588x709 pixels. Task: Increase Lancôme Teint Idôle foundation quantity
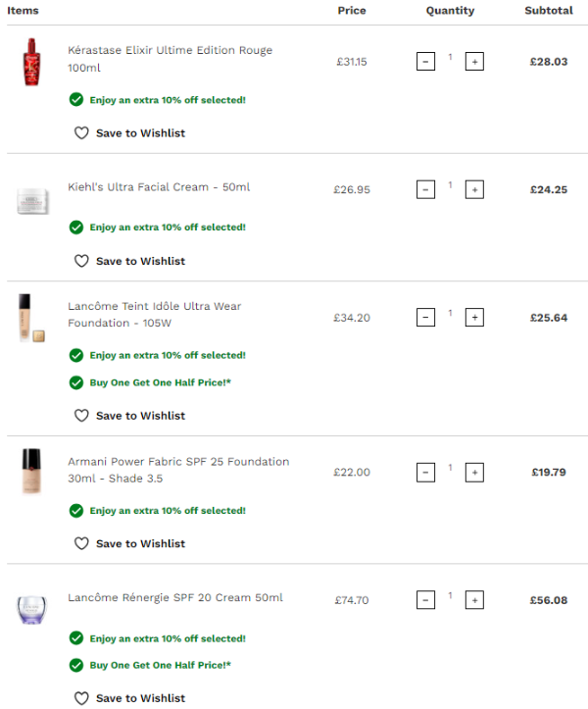click(474, 317)
